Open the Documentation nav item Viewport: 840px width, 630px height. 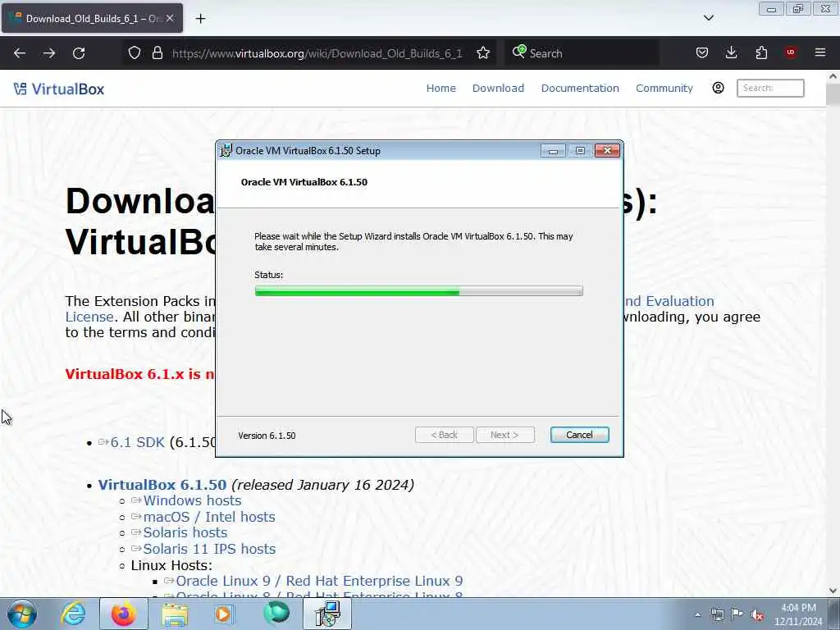pyautogui.click(x=580, y=88)
